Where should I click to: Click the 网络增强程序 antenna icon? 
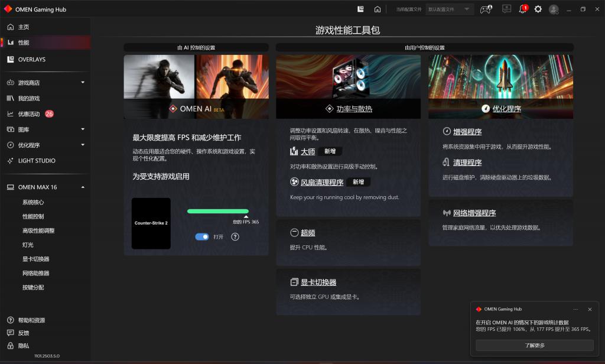tap(447, 213)
